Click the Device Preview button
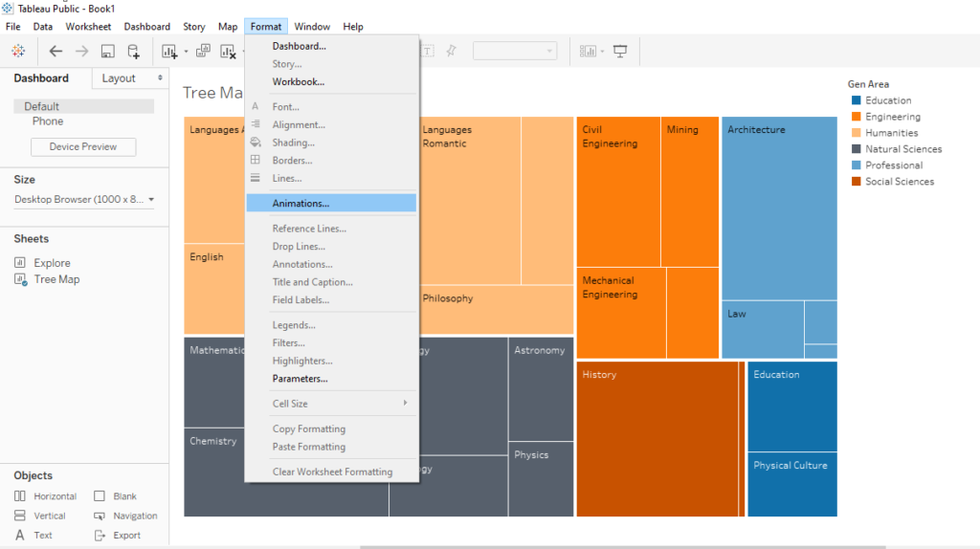The image size is (980, 549). click(83, 146)
